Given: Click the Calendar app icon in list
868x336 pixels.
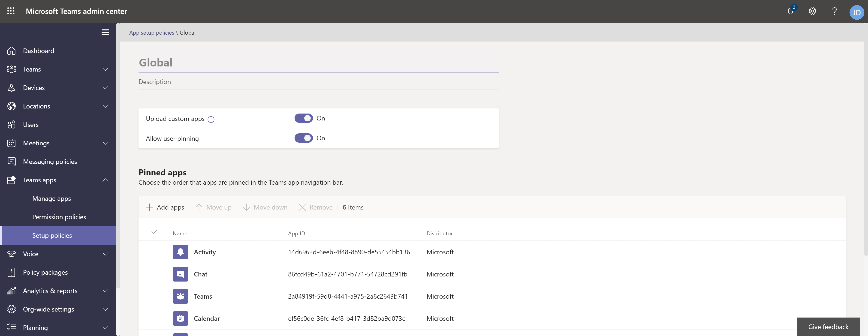Looking at the screenshot, I should coord(180,318).
